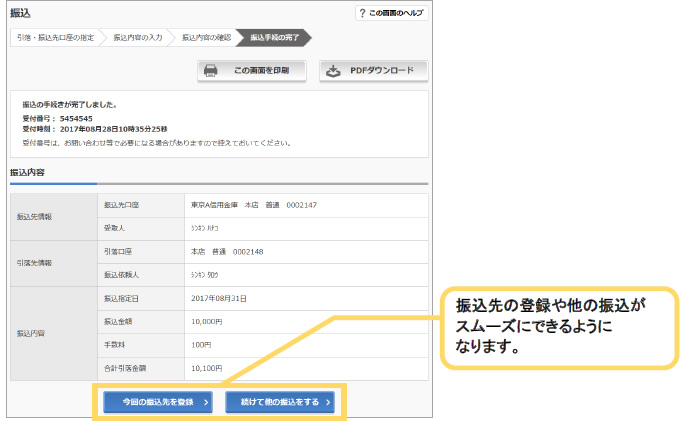Click the 手数料 label cell
680x421 pixels.
[141, 345]
